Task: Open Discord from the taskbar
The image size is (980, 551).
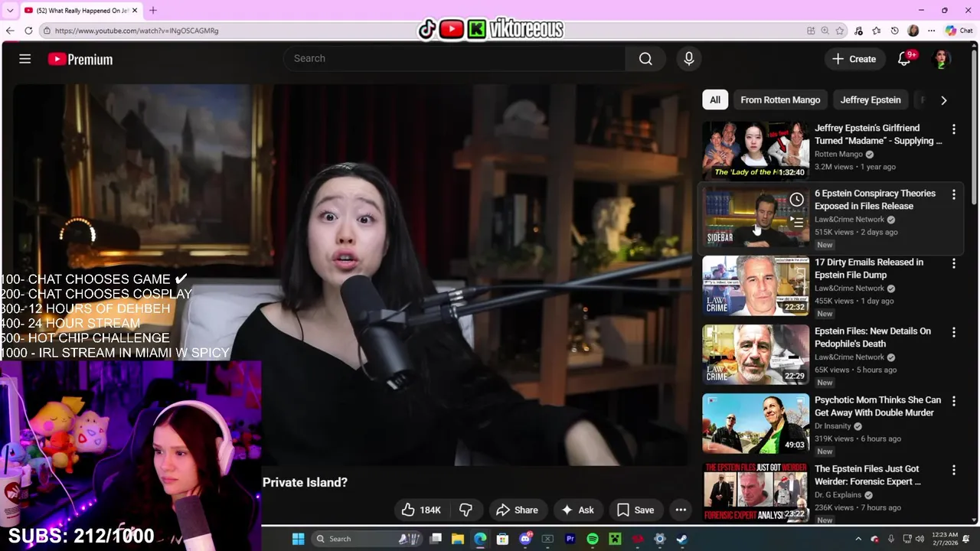Action: click(525, 539)
